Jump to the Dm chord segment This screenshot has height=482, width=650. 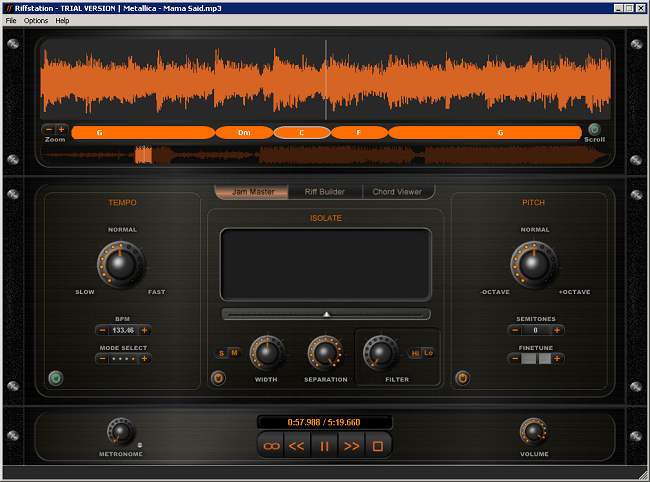click(245, 132)
